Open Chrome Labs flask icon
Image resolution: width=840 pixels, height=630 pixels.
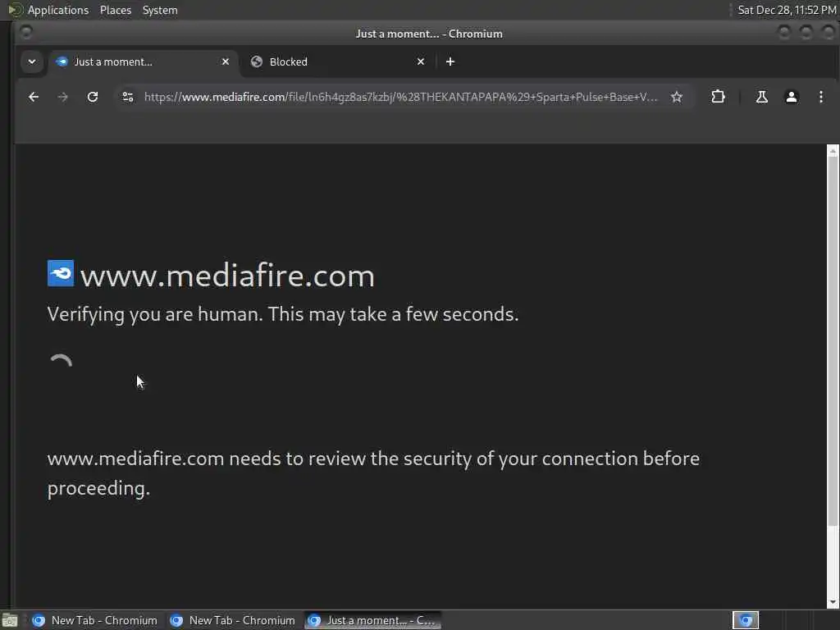tap(761, 97)
